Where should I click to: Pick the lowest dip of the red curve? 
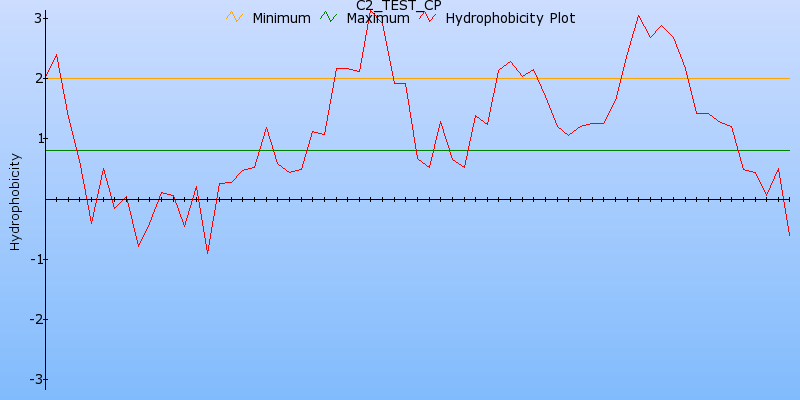coord(207,253)
